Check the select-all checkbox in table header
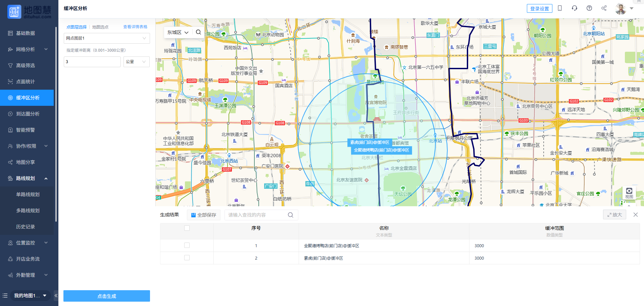 (187, 228)
